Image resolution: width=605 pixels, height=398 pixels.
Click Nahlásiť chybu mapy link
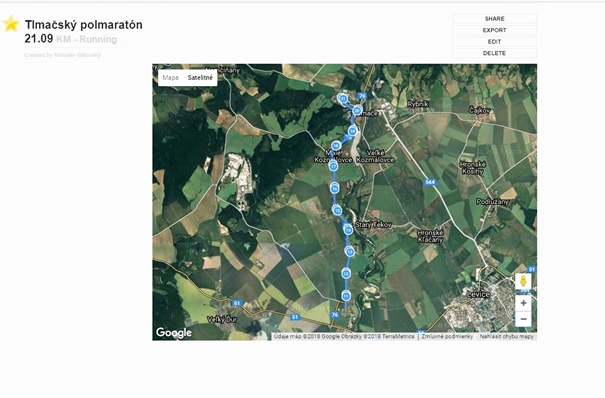[x=506, y=336]
